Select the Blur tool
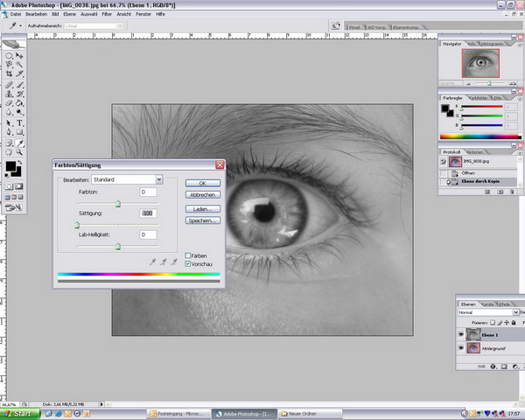This screenshot has width=525, height=420. 9,112
